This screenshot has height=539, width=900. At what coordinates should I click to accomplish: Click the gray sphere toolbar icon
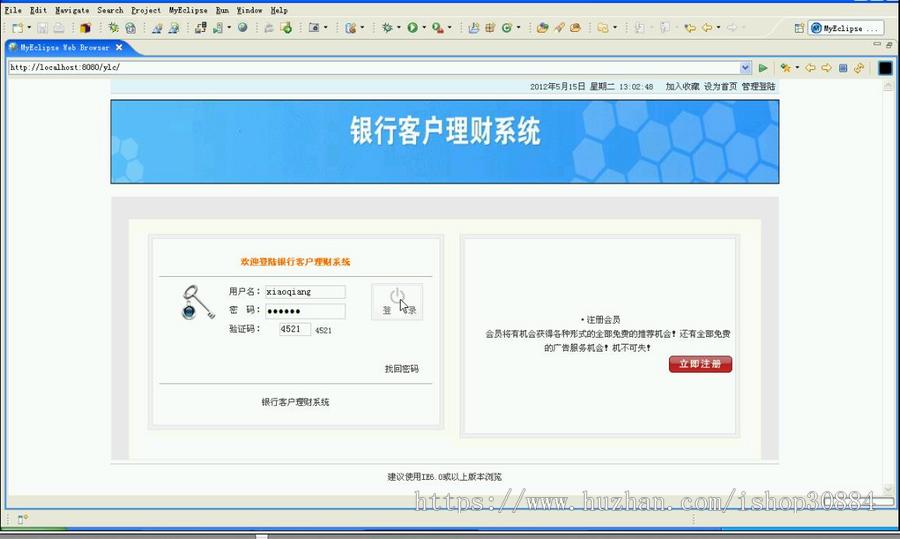pos(243,27)
